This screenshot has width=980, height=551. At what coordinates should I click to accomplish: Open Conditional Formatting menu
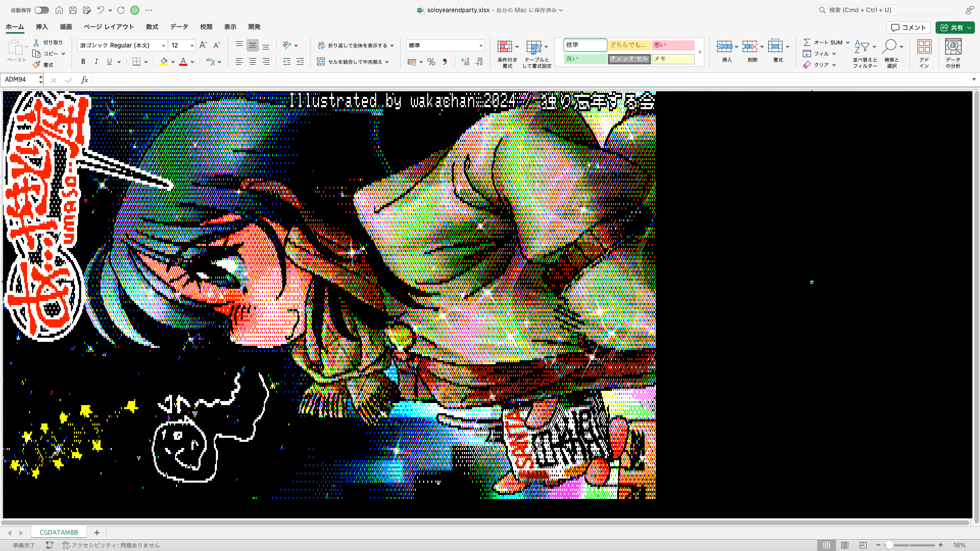coord(507,54)
